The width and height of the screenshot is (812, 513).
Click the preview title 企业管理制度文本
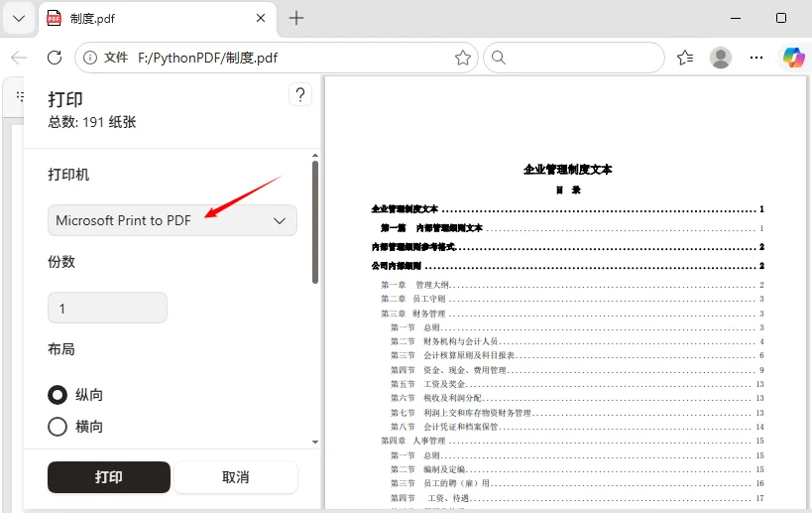coord(567,170)
